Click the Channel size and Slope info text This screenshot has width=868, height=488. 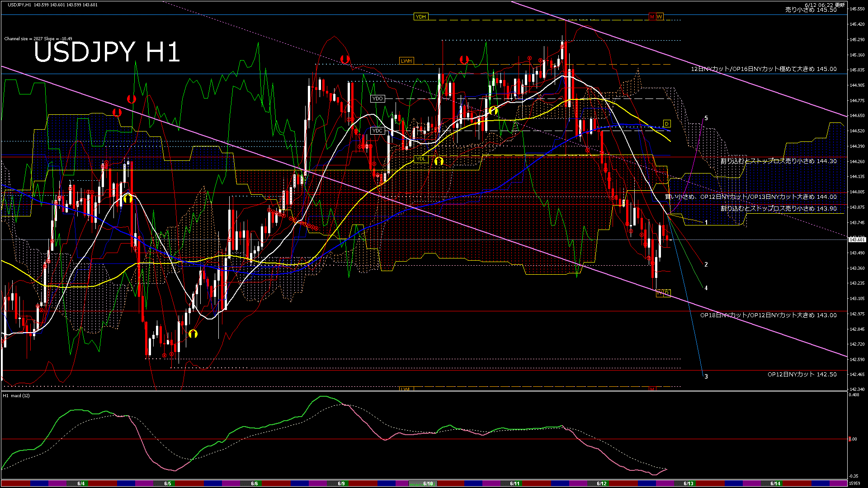[38, 39]
